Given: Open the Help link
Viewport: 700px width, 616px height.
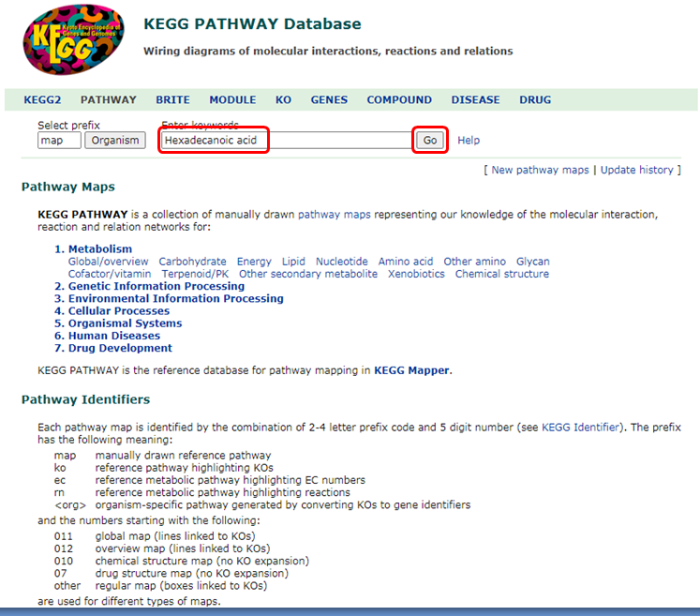Looking at the screenshot, I should coord(469,141).
